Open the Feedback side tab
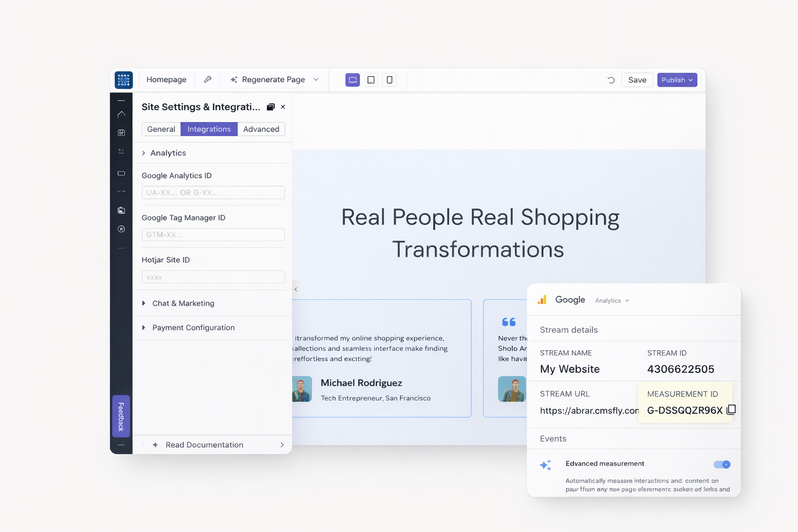 (x=121, y=416)
